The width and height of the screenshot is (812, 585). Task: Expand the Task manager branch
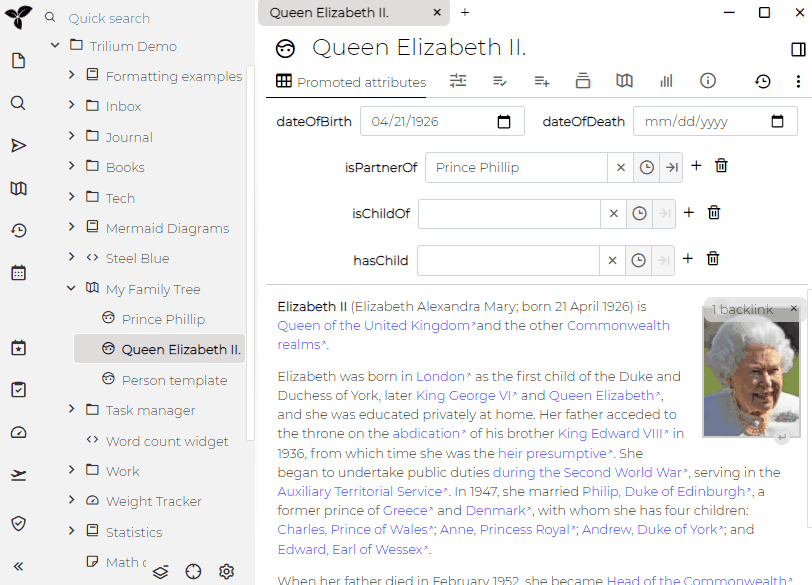click(x=70, y=410)
